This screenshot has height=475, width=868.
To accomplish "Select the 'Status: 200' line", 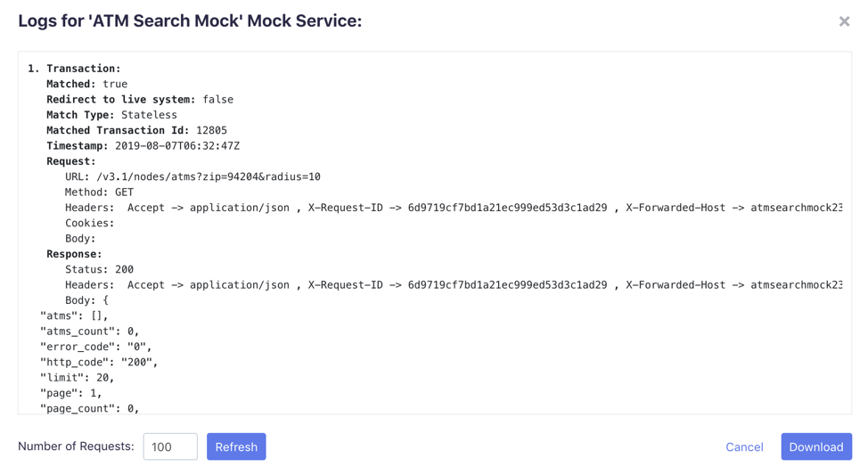I will (99, 270).
